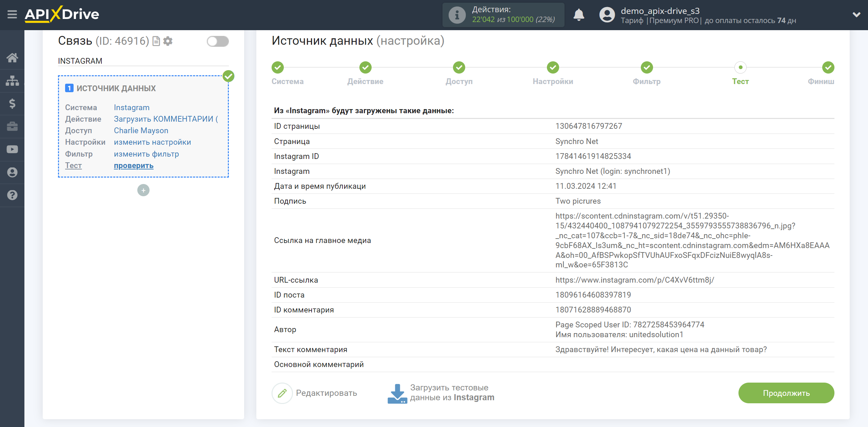
Task: Select the Имя пользователя: unitedsolution1 value
Action: click(x=619, y=334)
